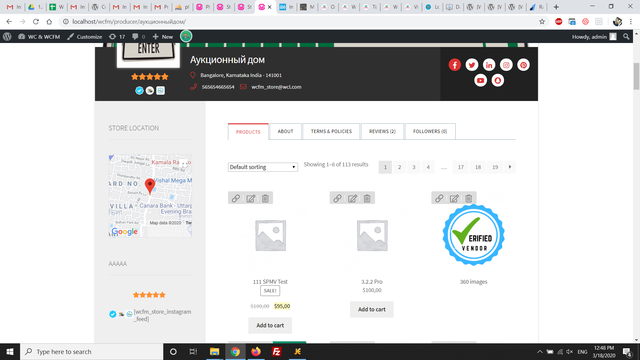This screenshot has width=640, height=360.
Task: Open the store's YouTube icon
Action: click(x=480, y=80)
